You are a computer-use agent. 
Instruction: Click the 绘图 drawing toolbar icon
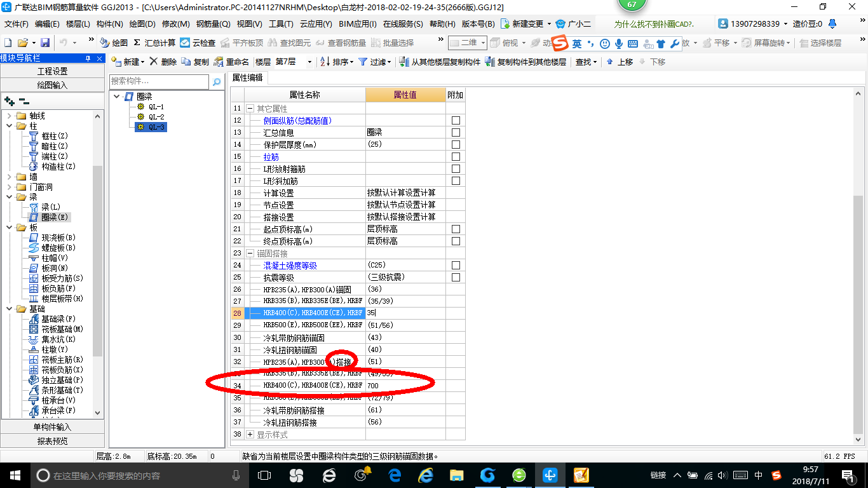pyautogui.click(x=104, y=43)
